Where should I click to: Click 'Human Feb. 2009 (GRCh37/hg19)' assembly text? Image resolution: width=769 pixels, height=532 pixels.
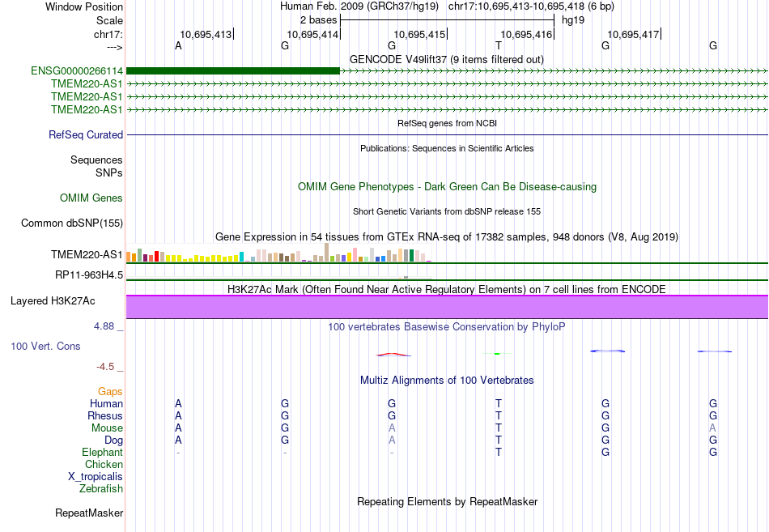tap(359, 6)
